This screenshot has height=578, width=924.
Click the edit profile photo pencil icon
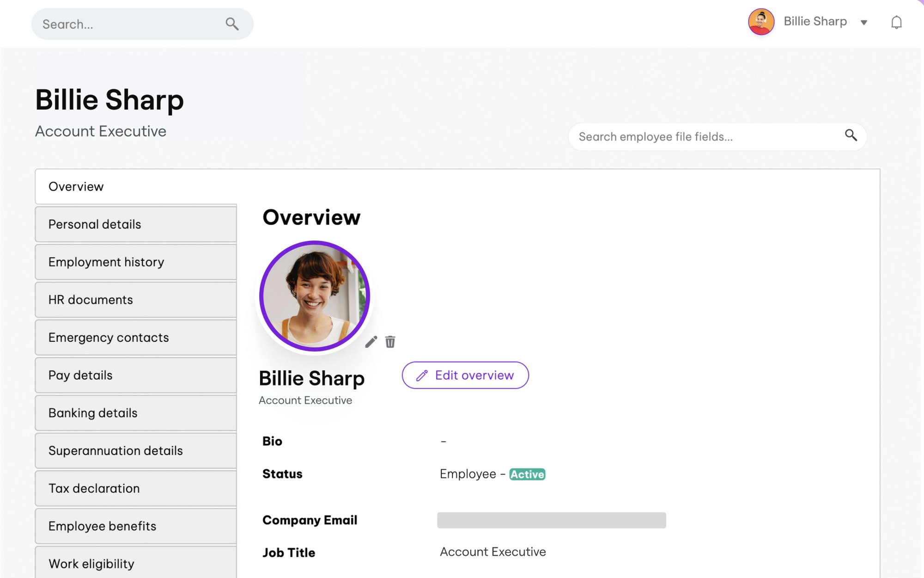click(371, 342)
